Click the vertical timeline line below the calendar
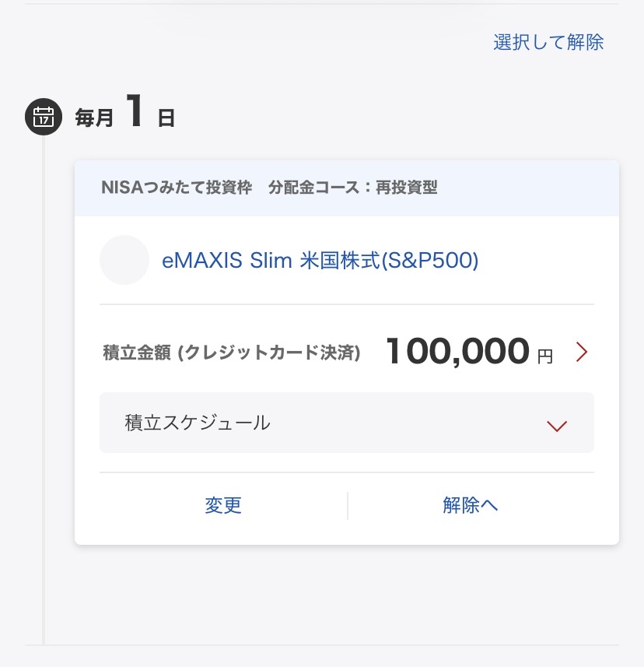644x667 pixels. pyautogui.click(x=44, y=389)
